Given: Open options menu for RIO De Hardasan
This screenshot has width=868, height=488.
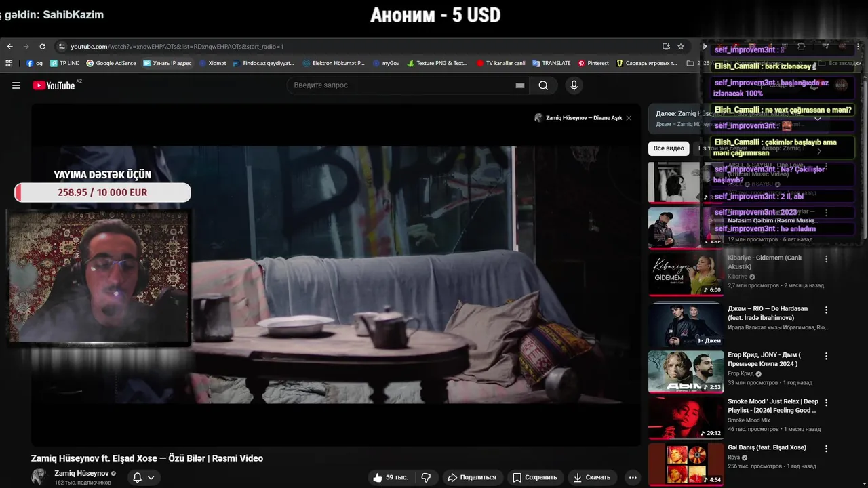Looking at the screenshot, I should click(x=826, y=310).
